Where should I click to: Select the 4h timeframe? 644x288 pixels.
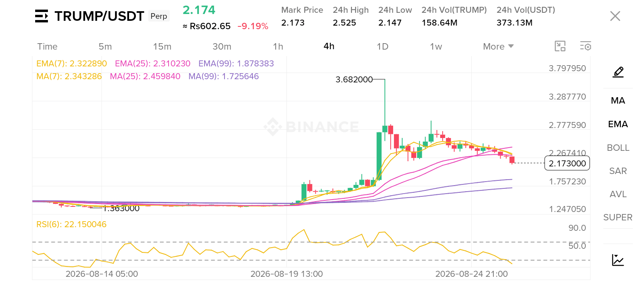point(329,46)
